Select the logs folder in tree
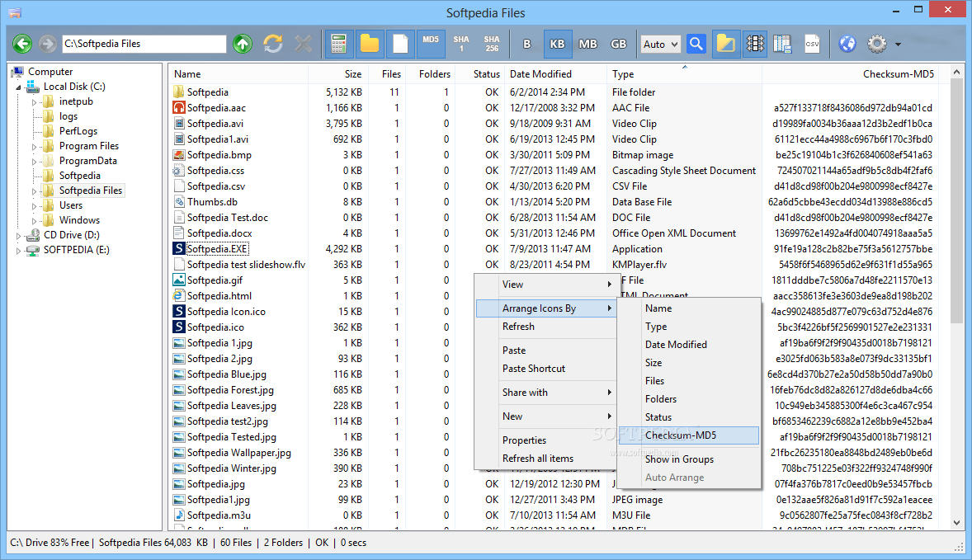The height and width of the screenshot is (560, 972). [x=68, y=115]
